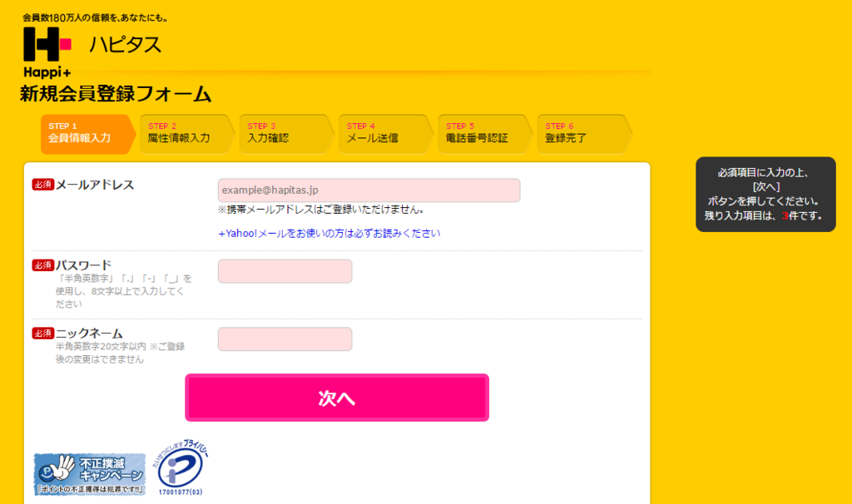Click the 新規会員登録フォーム heading
This screenshot has height=504, width=852.
[115, 93]
